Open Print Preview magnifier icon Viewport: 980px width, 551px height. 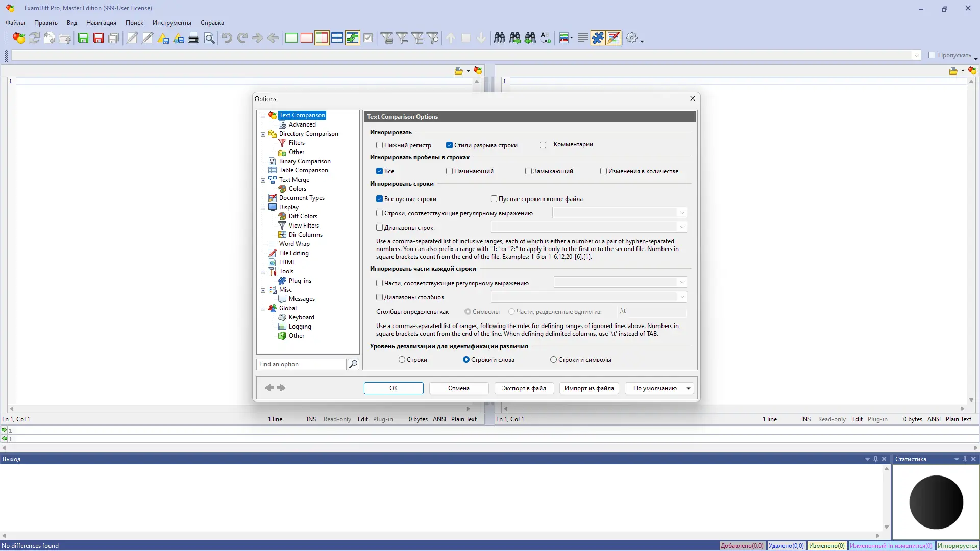click(209, 38)
